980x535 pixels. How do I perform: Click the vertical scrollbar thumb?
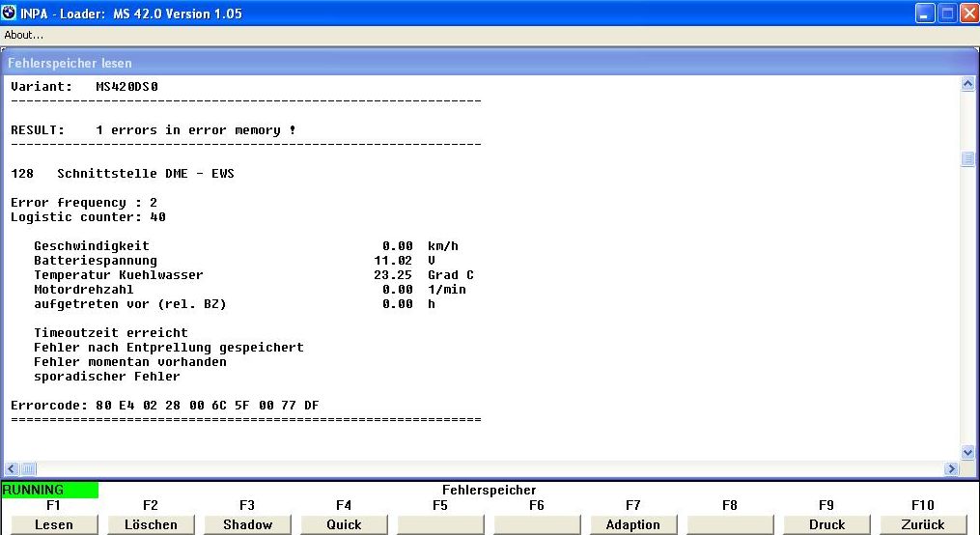[x=967, y=158]
